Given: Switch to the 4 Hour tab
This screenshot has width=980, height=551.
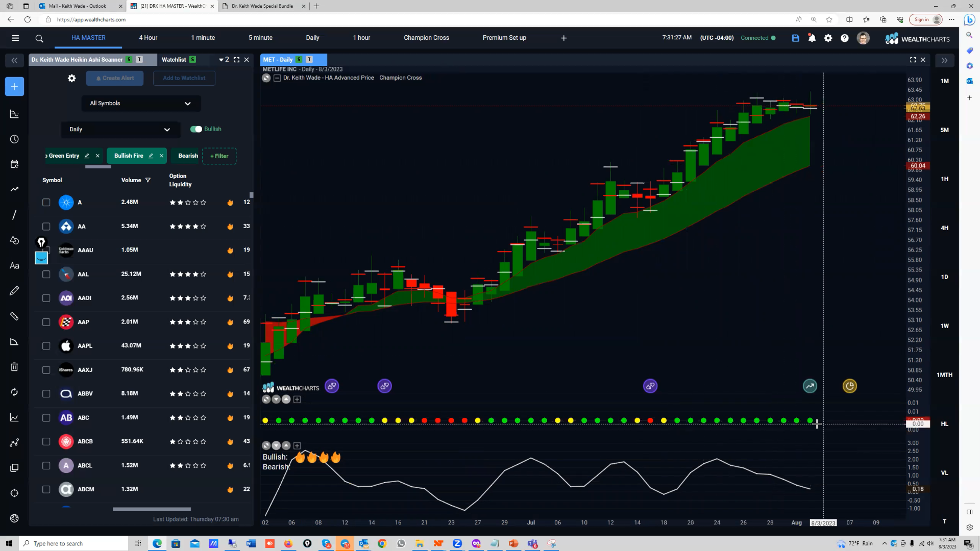Looking at the screenshot, I should (148, 38).
